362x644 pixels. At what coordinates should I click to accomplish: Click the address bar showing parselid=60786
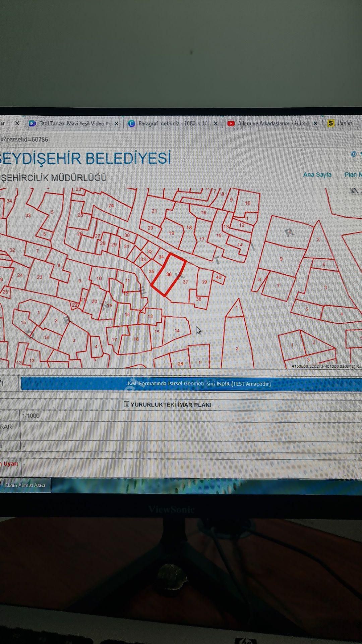click(x=181, y=139)
